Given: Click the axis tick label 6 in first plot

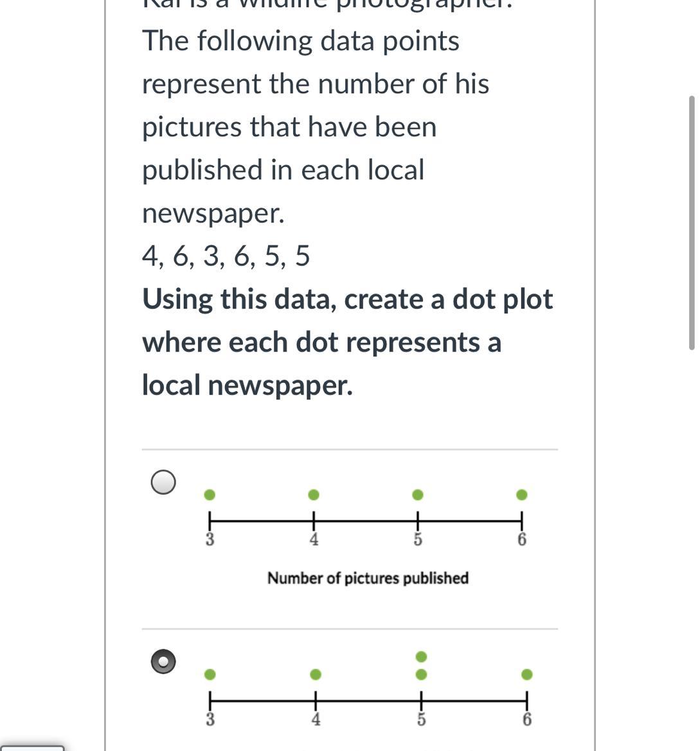Looking at the screenshot, I should (x=522, y=540).
